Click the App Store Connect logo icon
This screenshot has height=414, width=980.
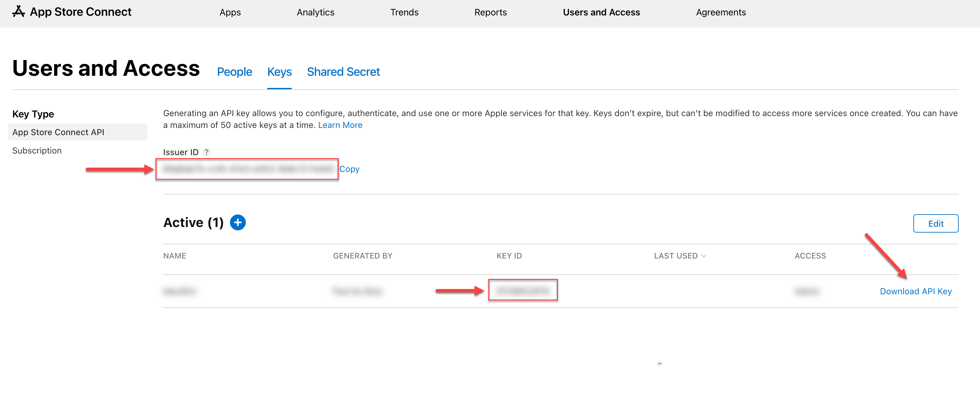pyautogui.click(x=18, y=12)
